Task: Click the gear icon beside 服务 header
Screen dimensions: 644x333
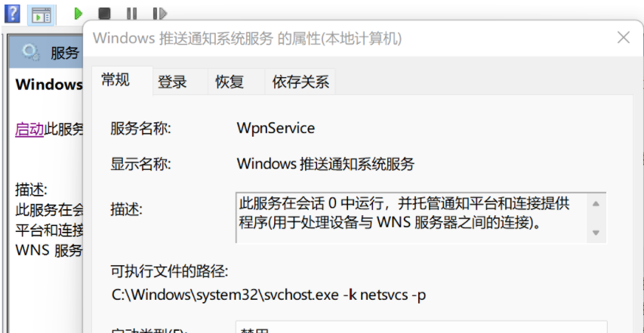Action: click(x=31, y=52)
